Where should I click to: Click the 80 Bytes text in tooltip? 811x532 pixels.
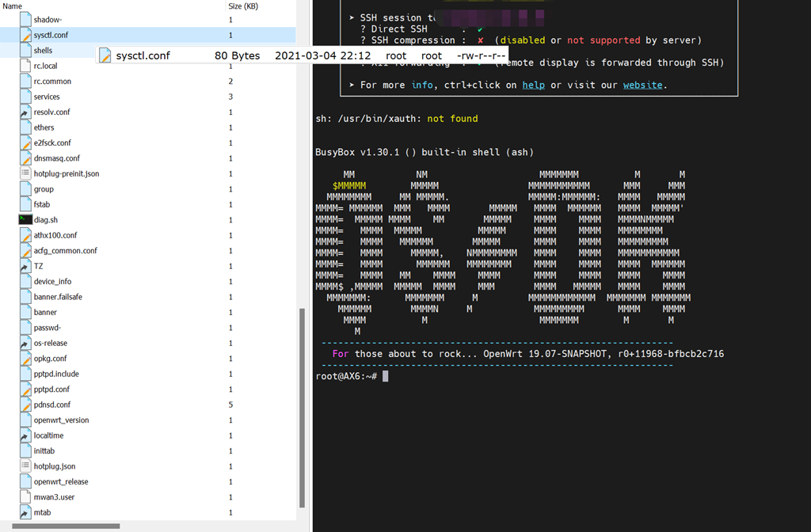point(238,56)
